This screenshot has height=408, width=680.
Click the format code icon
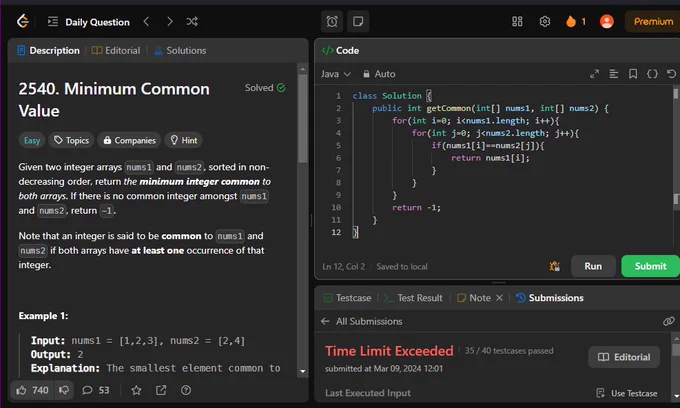pyautogui.click(x=614, y=74)
